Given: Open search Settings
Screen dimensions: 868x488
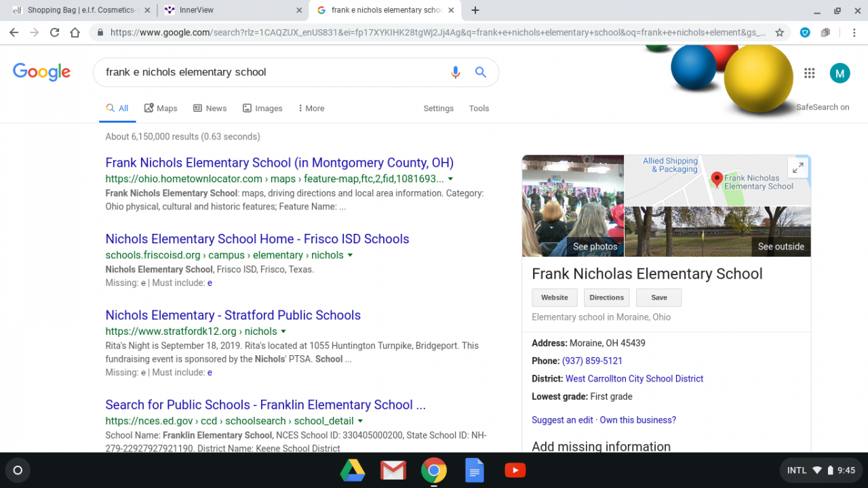Looking at the screenshot, I should (x=439, y=108).
